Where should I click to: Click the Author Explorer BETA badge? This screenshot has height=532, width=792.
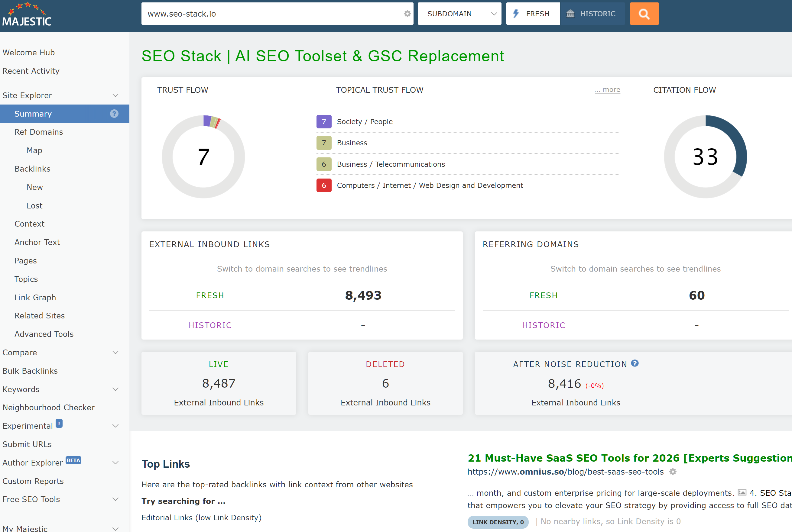[x=73, y=460]
